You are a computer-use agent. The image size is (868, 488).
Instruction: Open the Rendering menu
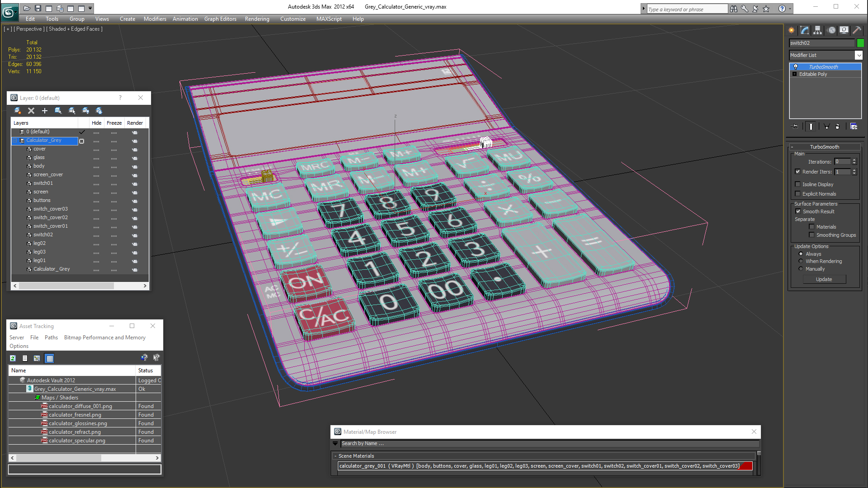click(257, 19)
